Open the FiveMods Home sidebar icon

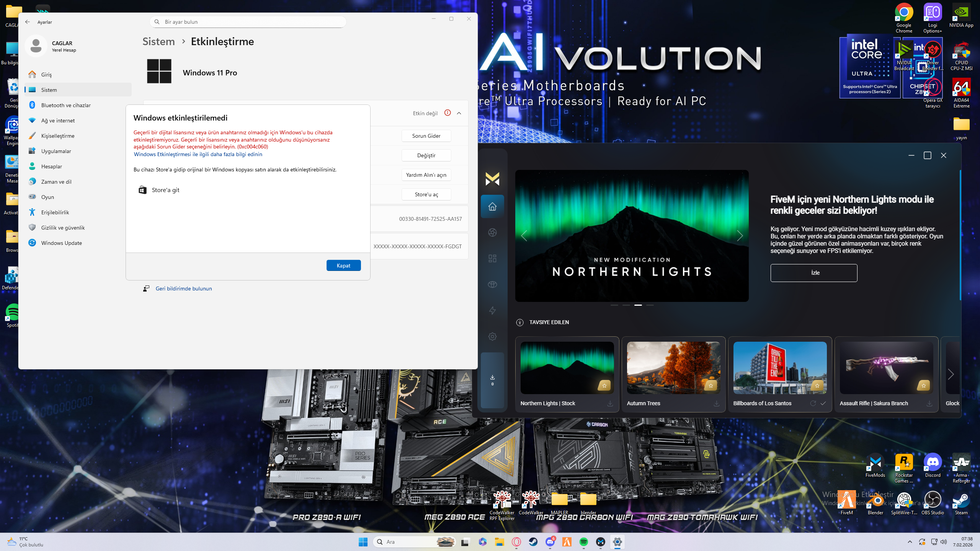pyautogui.click(x=492, y=207)
